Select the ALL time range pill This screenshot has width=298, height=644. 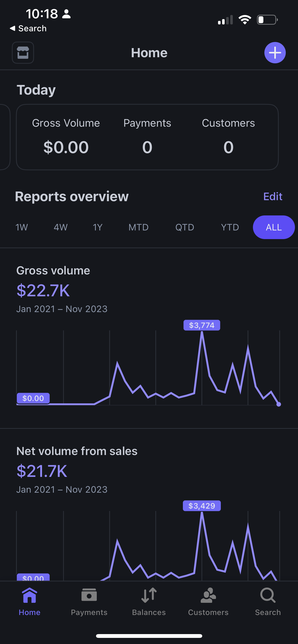coord(274,227)
